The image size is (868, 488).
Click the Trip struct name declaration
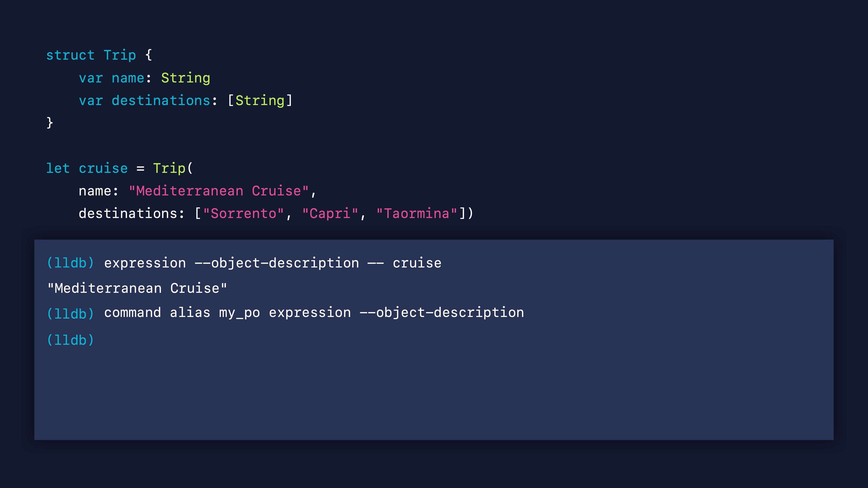[x=120, y=56]
